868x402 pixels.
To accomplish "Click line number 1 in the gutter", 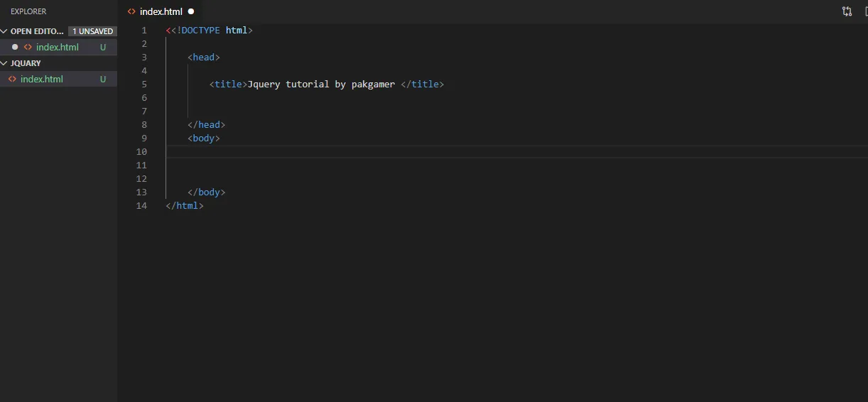I will (x=144, y=30).
